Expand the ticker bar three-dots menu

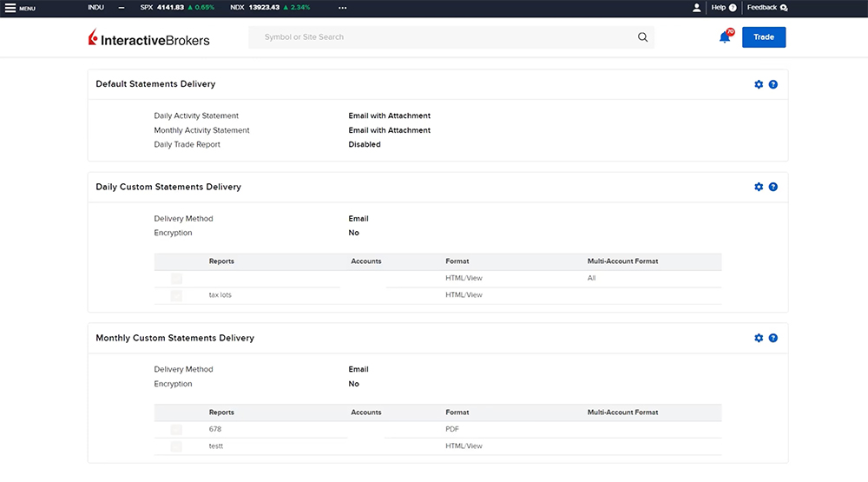coord(343,8)
